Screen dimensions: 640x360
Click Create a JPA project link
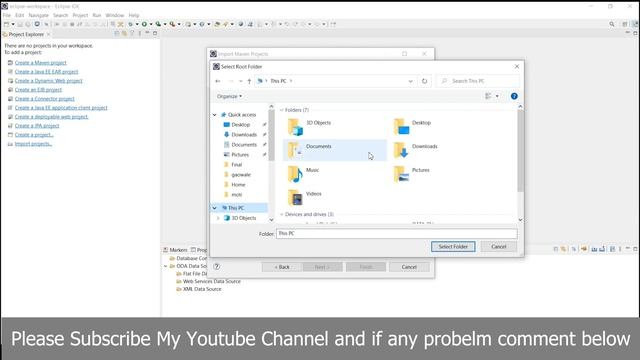37,126
